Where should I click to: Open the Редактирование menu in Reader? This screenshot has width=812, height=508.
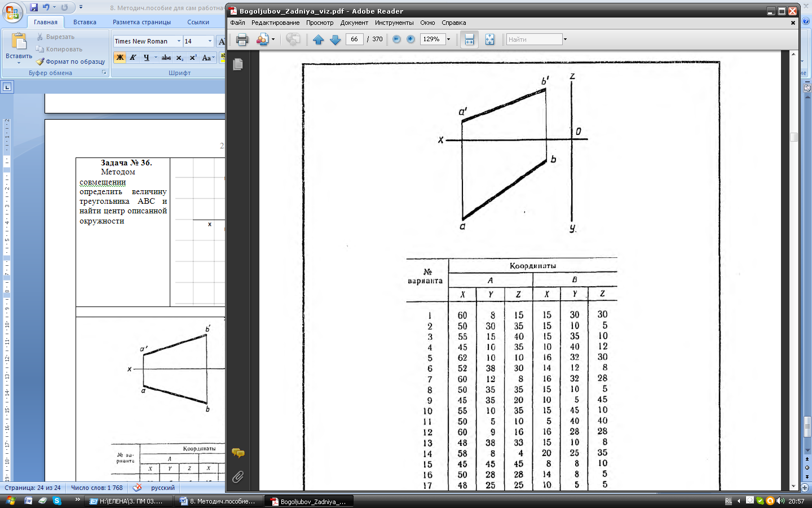click(x=275, y=23)
